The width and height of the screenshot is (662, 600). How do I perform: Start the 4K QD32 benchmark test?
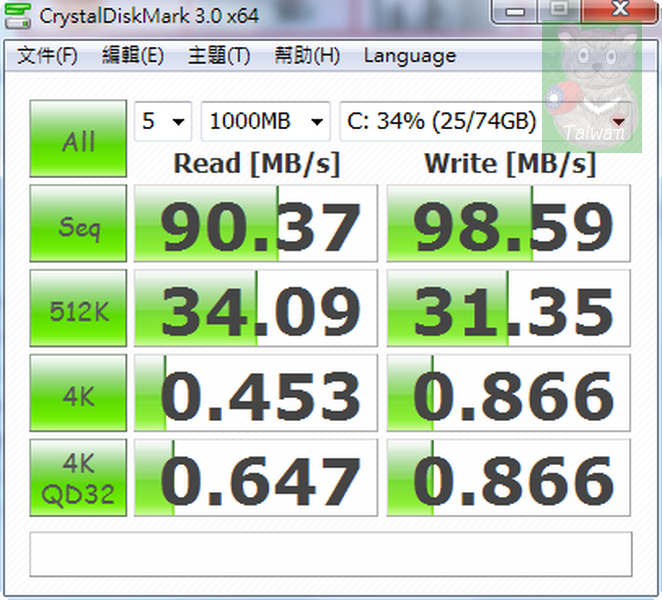[x=78, y=478]
